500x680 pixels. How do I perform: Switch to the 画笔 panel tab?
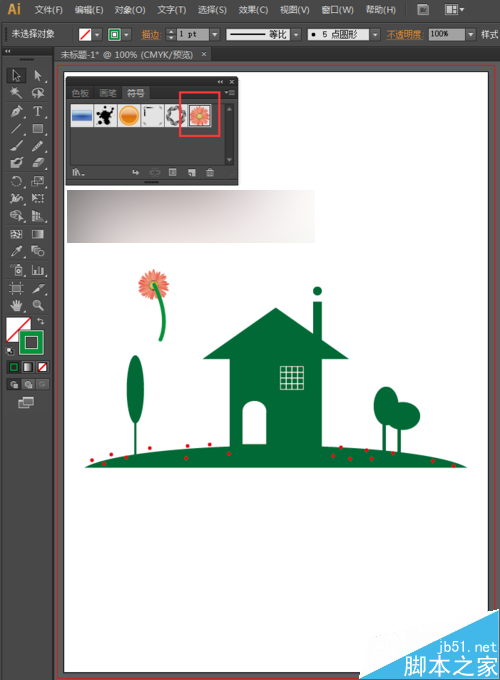coord(108,93)
